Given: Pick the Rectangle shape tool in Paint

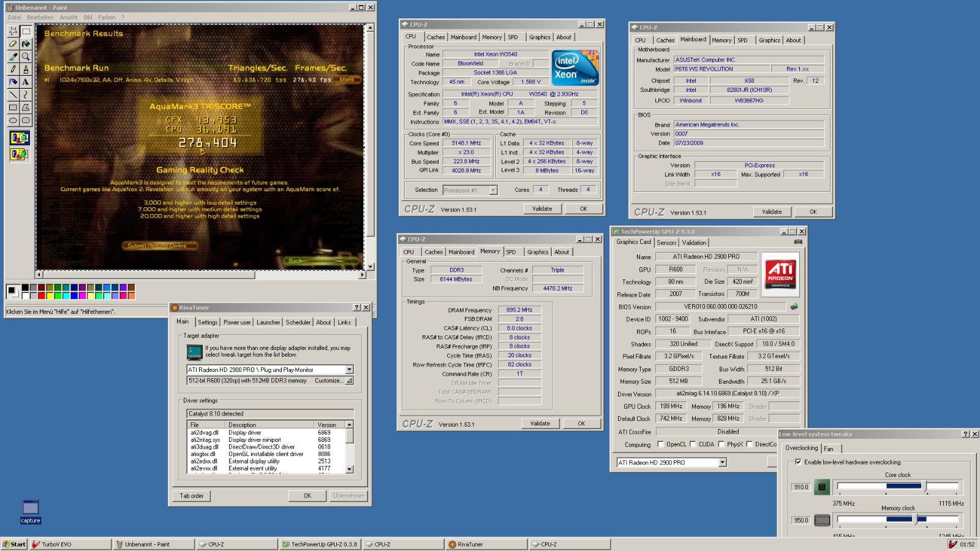Looking at the screenshot, I should pyautogui.click(x=13, y=107).
